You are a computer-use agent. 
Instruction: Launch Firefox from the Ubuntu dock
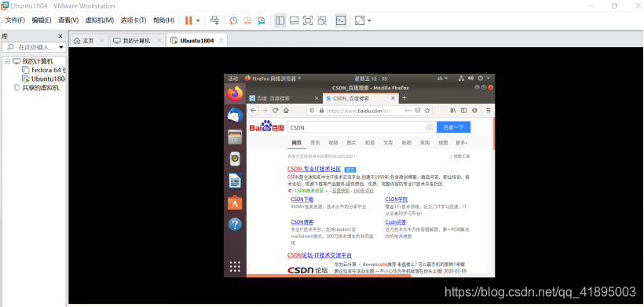pos(235,94)
